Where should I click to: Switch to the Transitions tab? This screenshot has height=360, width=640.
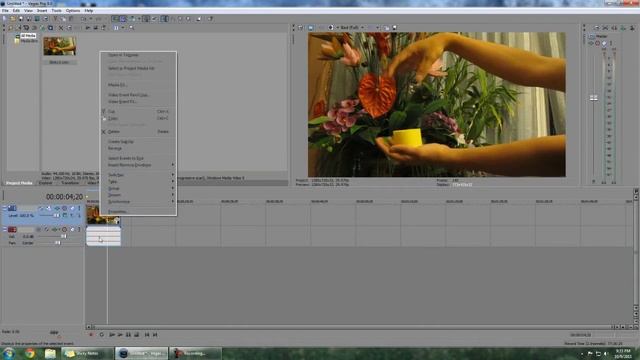pos(70,183)
